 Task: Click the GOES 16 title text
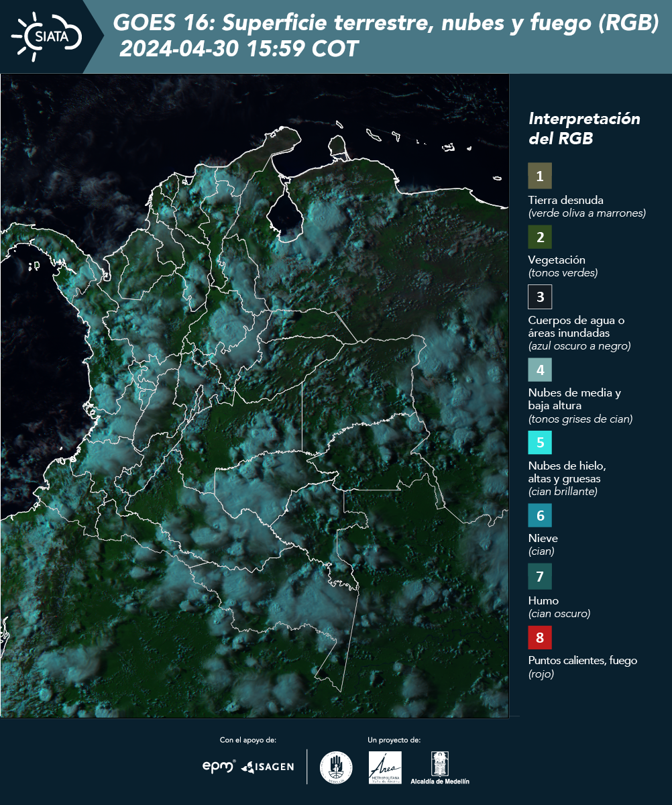386,23
